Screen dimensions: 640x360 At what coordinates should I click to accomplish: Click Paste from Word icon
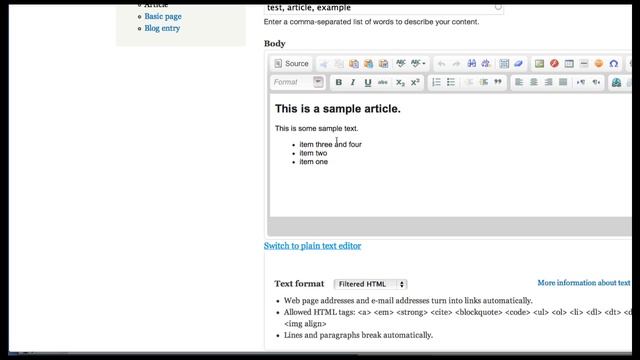pos(383,64)
